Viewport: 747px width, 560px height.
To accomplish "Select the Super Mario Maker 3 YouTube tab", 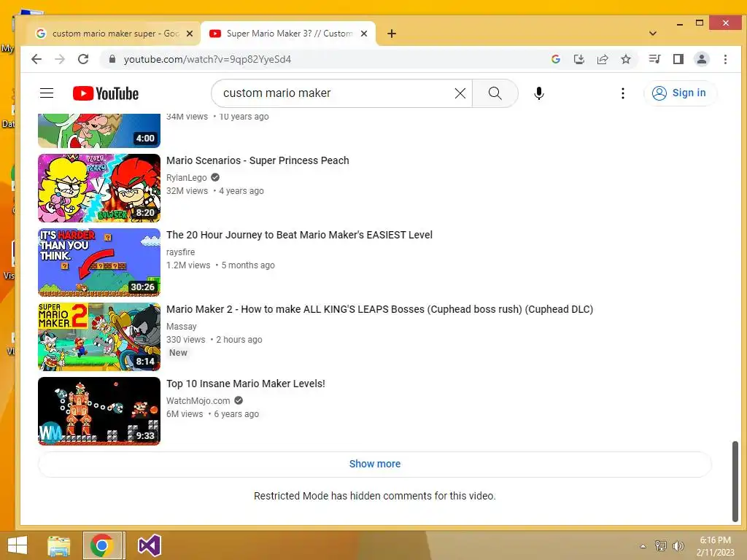I will tap(288, 34).
